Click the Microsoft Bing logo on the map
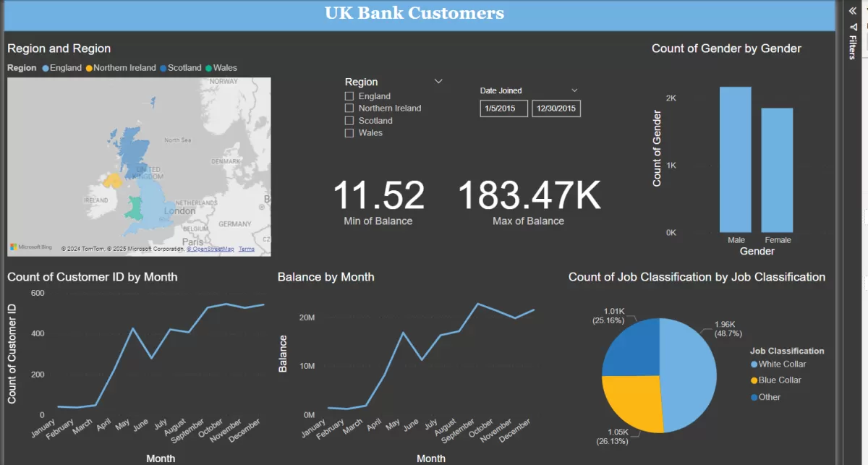This screenshot has height=465, width=868. point(31,247)
